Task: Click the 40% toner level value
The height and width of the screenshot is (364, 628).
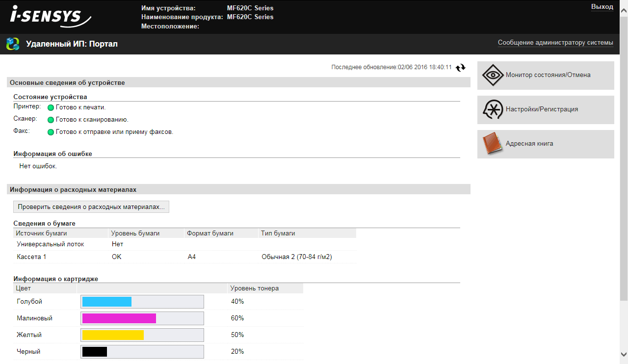Action: [x=237, y=302]
